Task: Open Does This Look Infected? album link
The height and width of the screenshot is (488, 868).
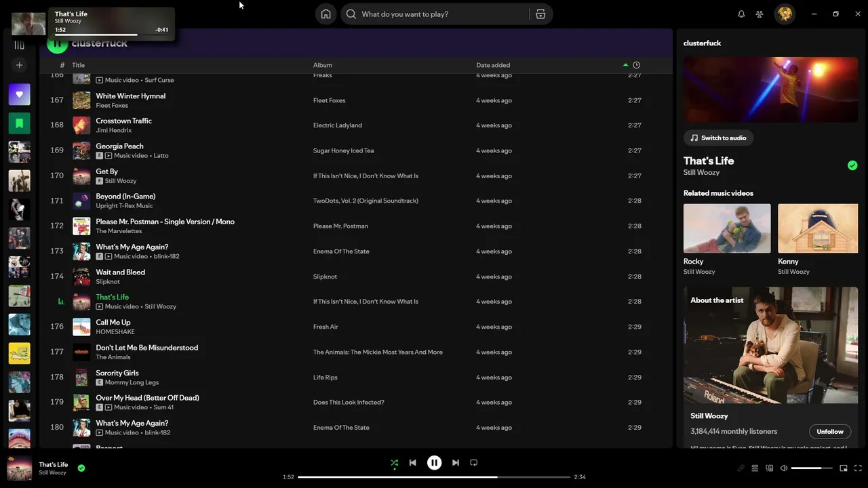Action: (349, 403)
